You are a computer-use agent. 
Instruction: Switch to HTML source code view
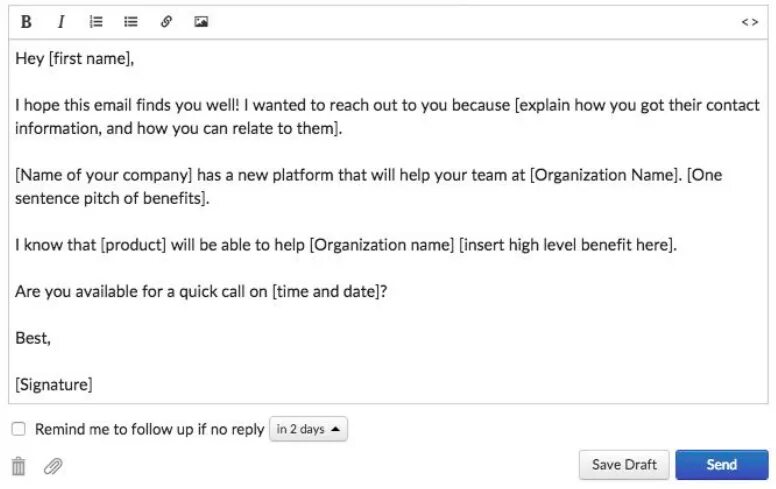click(x=749, y=22)
